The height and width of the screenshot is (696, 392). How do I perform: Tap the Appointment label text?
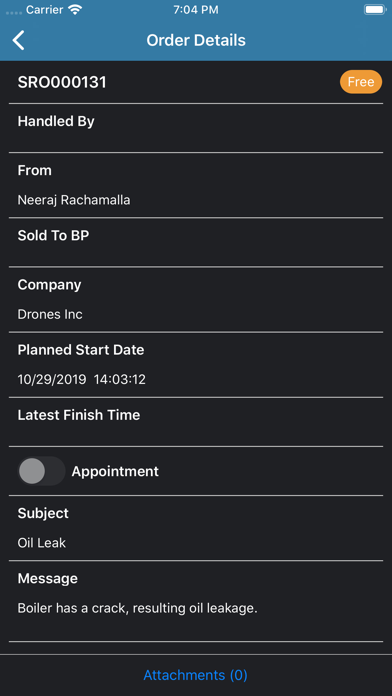click(115, 471)
